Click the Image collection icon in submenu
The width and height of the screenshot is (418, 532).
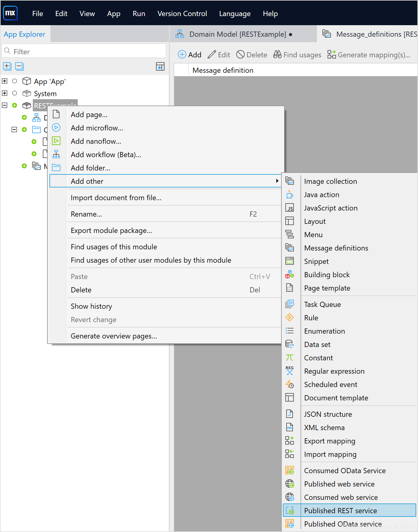point(290,181)
